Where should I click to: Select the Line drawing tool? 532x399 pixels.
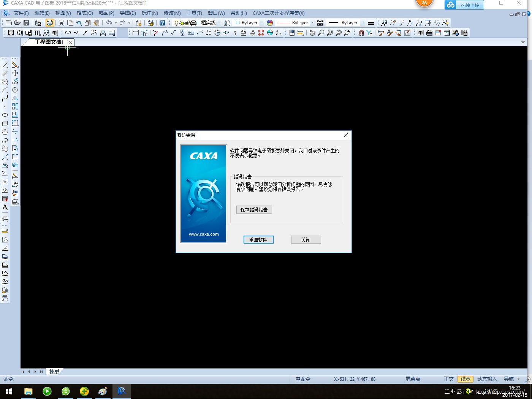tap(5, 65)
